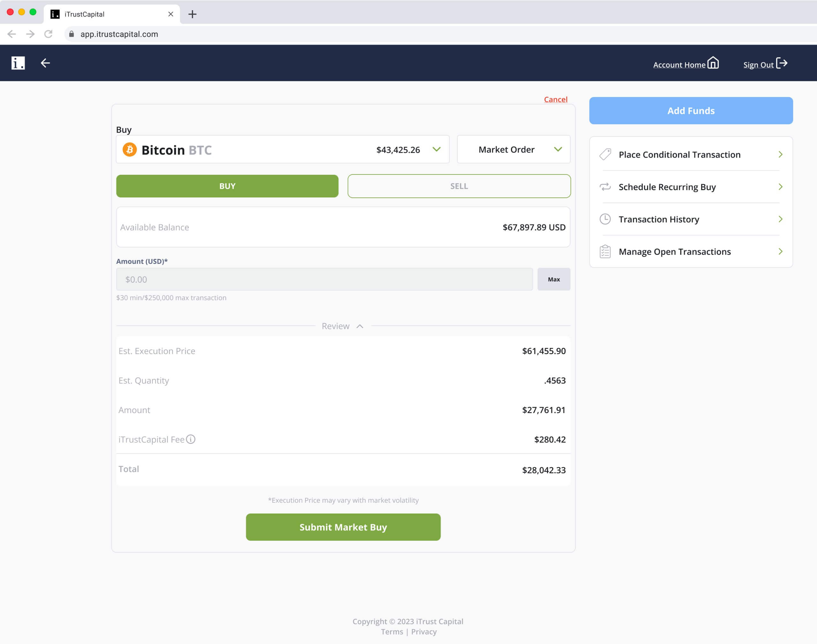
Task: Click the Bitcoin price $43,425.26
Action: click(x=398, y=150)
